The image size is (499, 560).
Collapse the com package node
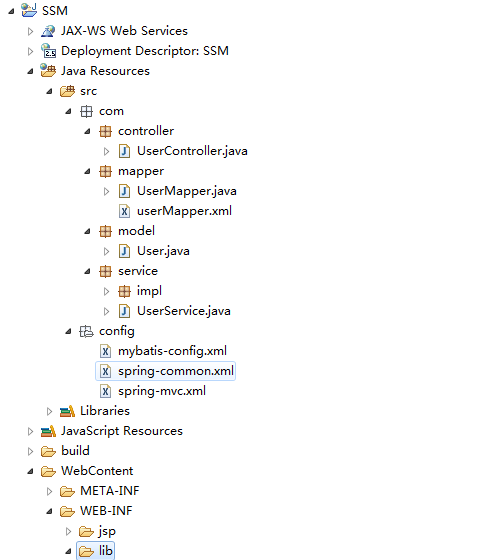(68, 111)
